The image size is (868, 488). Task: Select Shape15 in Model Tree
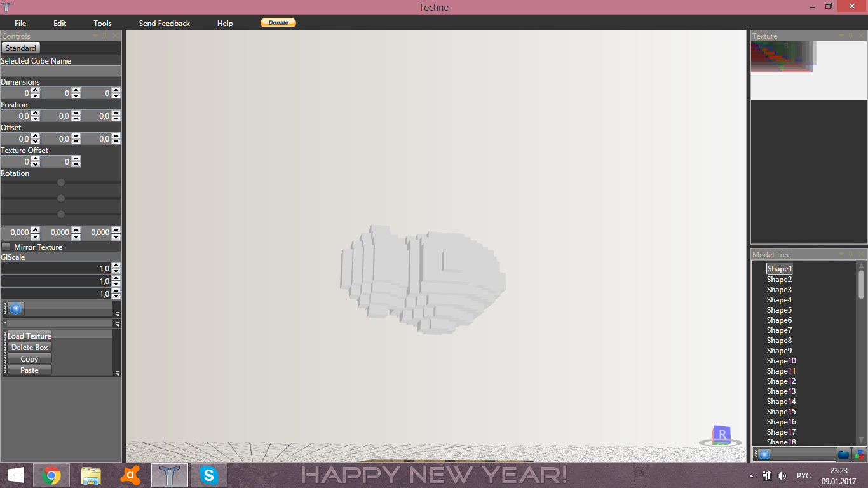pos(781,412)
